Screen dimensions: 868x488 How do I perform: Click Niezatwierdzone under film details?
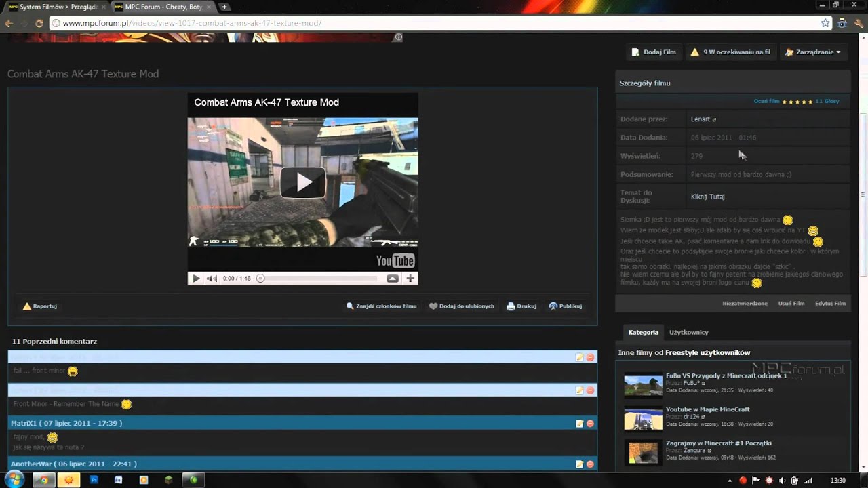745,304
